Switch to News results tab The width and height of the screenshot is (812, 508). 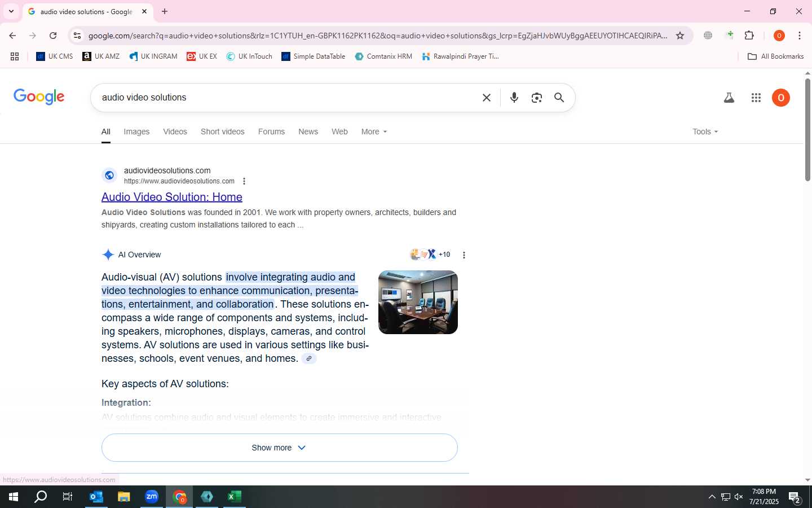tap(308, 132)
